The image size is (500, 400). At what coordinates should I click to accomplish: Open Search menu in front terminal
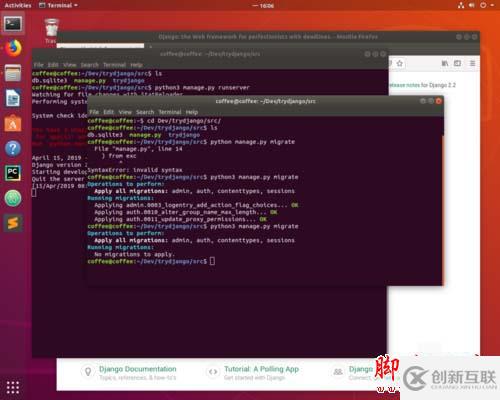tap(145, 112)
